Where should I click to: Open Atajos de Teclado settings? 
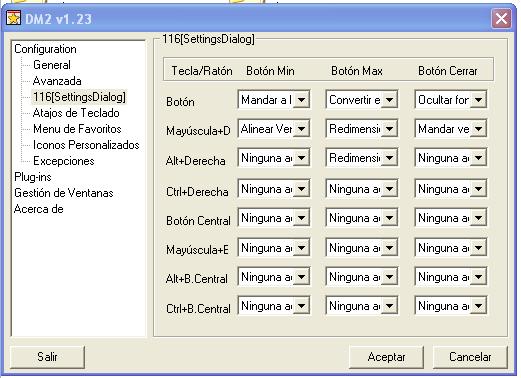click(x=76, y=113)
